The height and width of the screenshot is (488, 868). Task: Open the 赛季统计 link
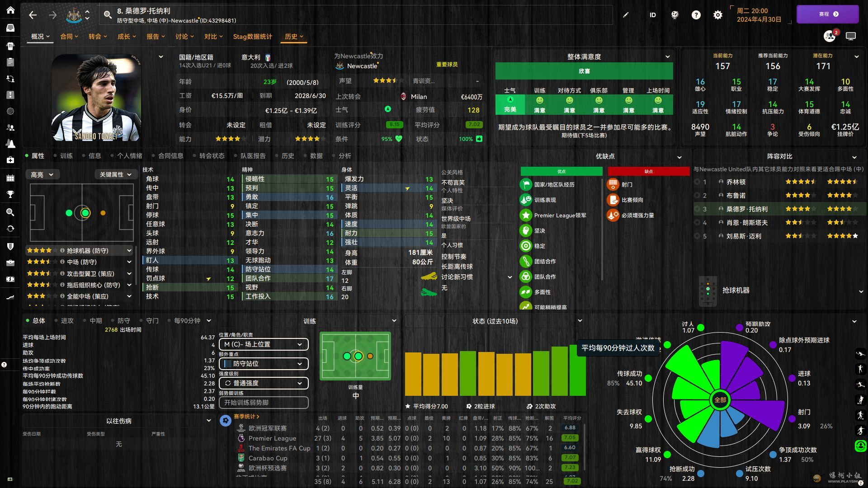[x=246, y=416]
